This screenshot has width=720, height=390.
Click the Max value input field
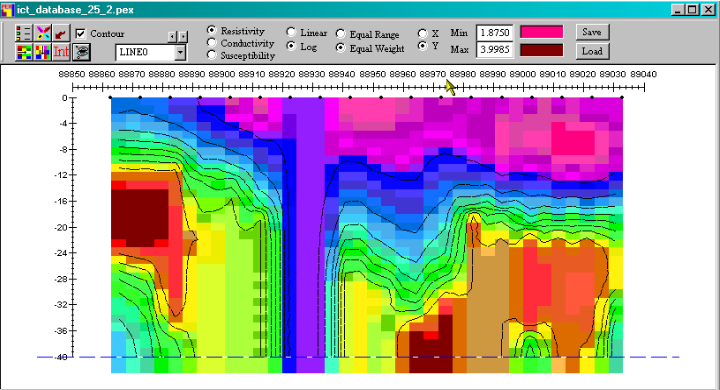coord(494,50)
